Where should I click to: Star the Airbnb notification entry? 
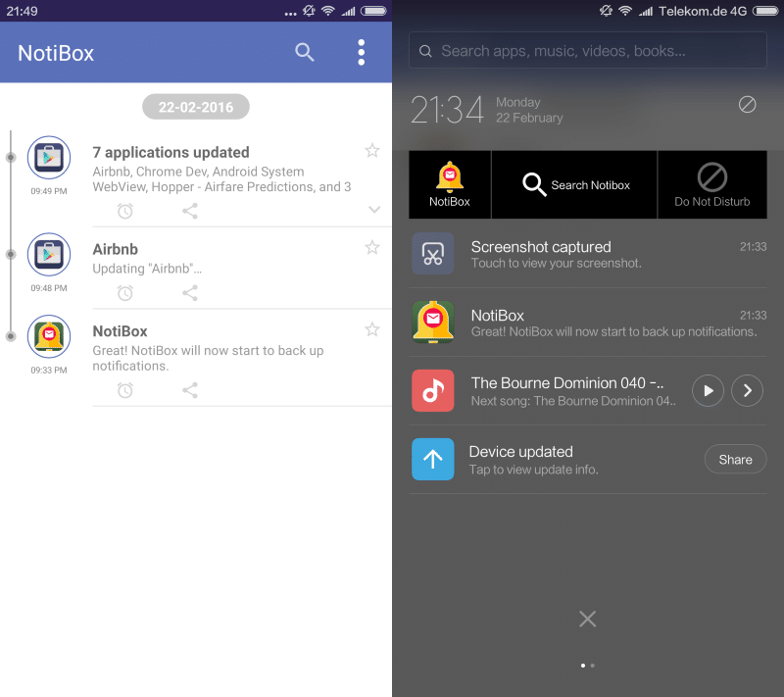click(x=372, y=247)
